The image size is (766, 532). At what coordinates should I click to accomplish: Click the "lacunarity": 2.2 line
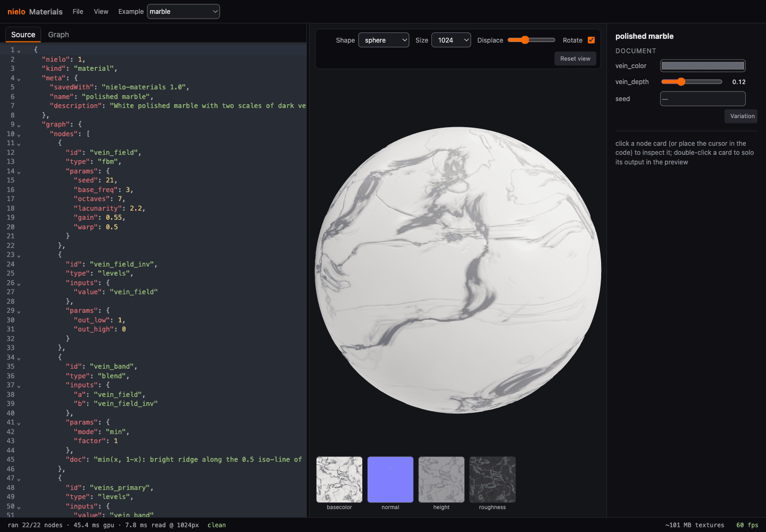(x=110, y=209)
